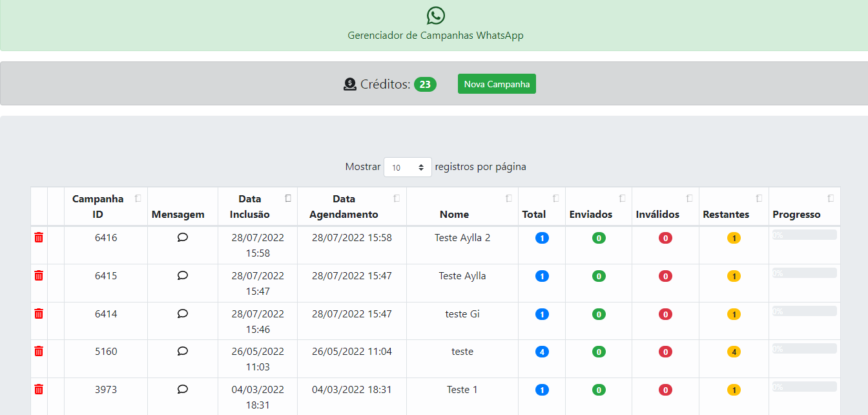The image size is (868, 415).
Task: Click yellow Restantes badge for campaign 5160
Action: coord(733,352)
